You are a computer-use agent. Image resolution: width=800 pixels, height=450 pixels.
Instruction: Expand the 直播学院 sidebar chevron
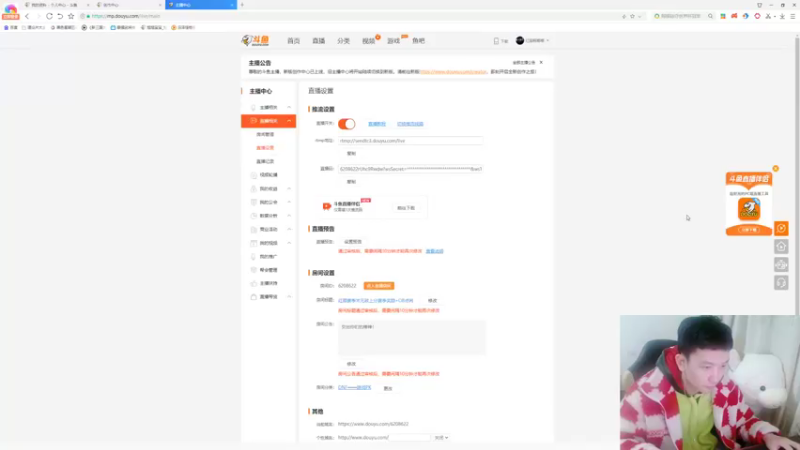(x=289, y=296)
